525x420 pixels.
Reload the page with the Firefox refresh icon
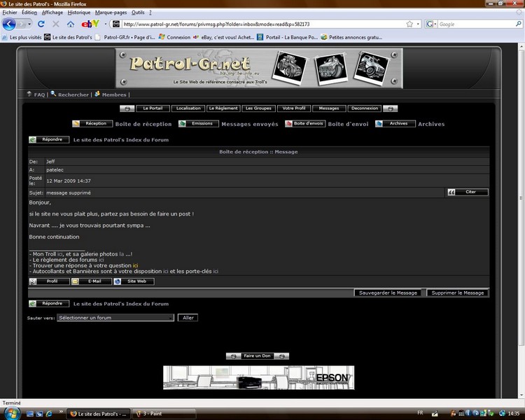coord(41,24)
